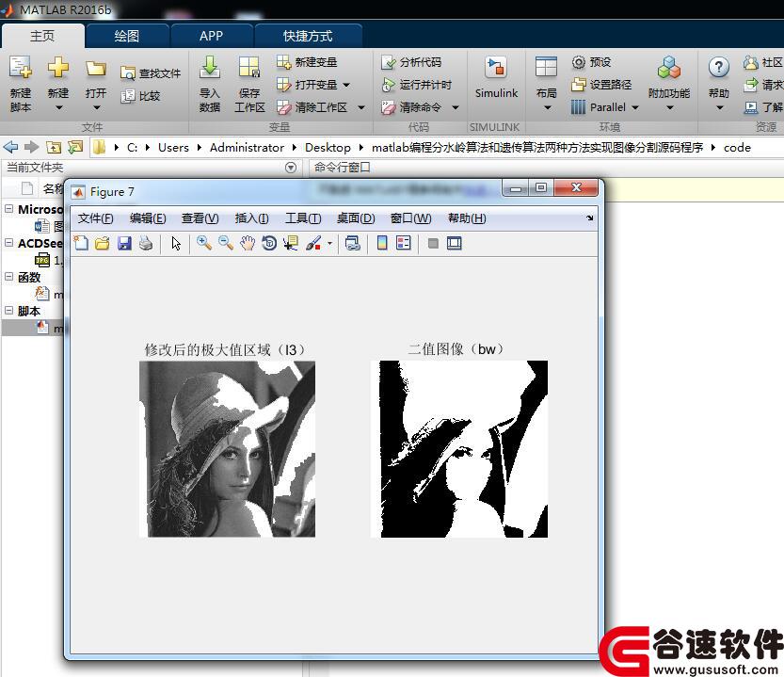Screen dimensions: 784x677
Task: Select Data Cursor tool in Figure 7
Action: 291,244
